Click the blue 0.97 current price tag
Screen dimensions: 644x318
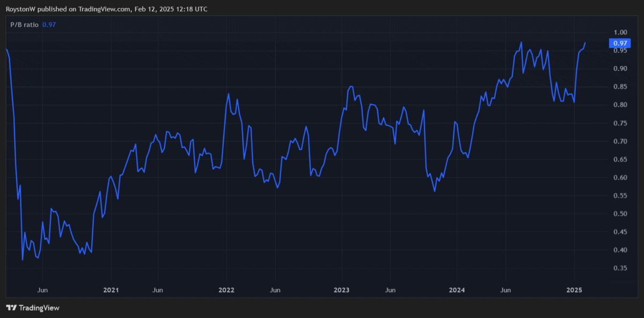point(620,43)
